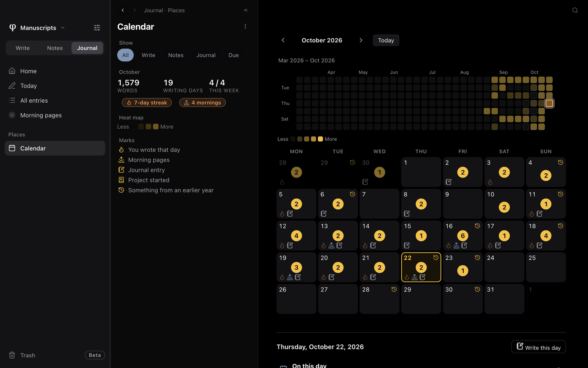The width and height of the screenshot is (588, 368).
Task: Click Write this day button
Action: click(x=538, y=347)
